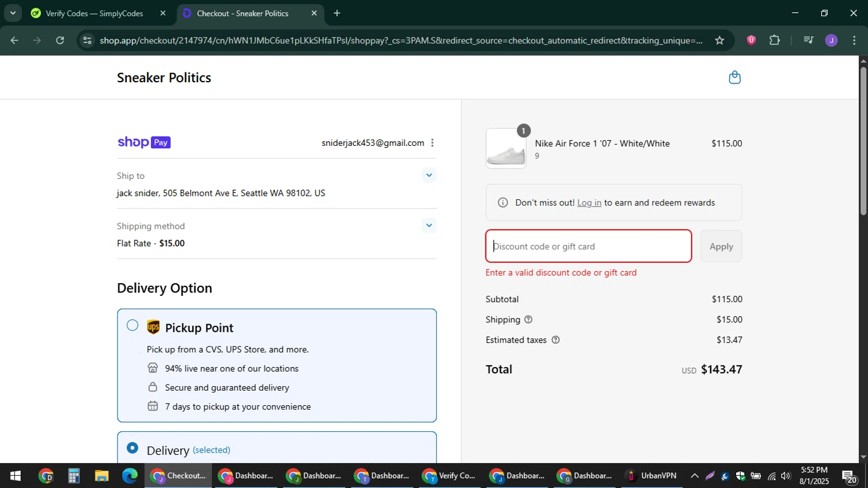Open the tab search dropdown arrow

click(13, 13)
